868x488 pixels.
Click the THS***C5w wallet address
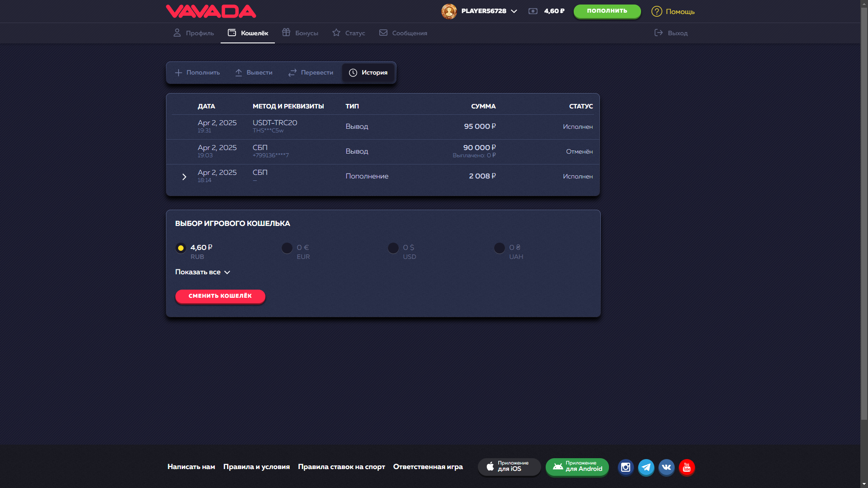pos(268,131)
